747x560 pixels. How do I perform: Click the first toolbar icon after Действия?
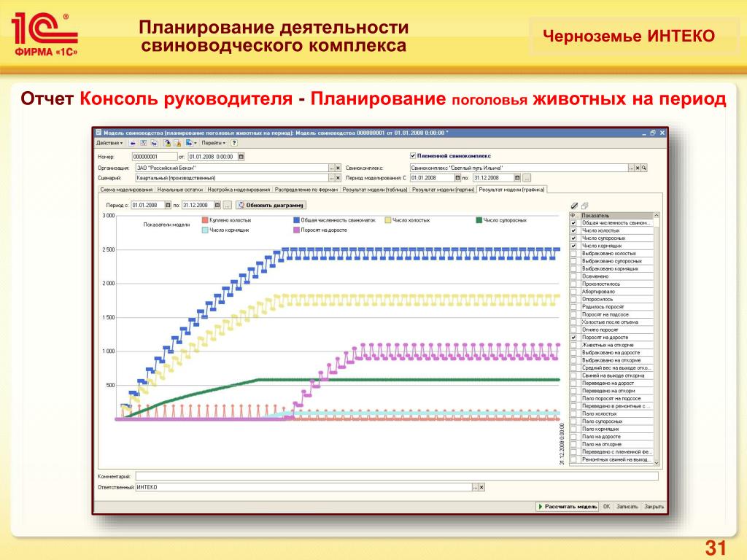[x=133, y=143]
